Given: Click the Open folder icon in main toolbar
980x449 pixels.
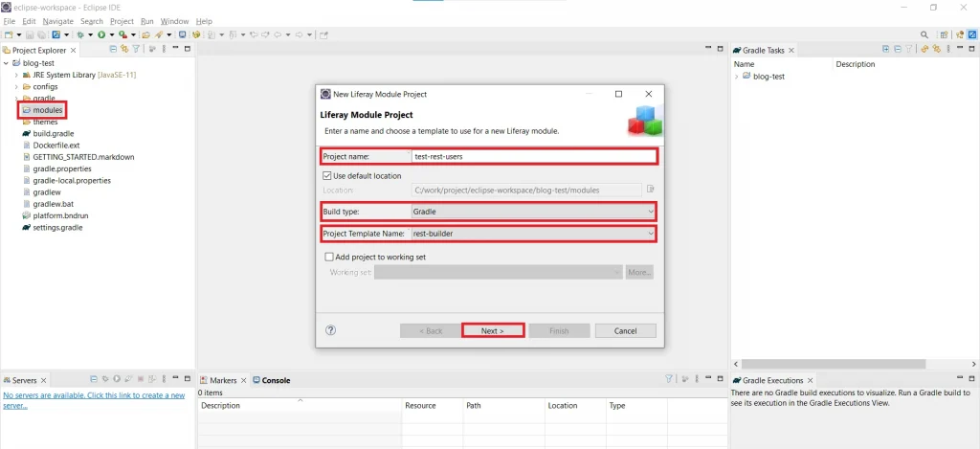Looking at the screenshot, I should (x=145, y=34).
